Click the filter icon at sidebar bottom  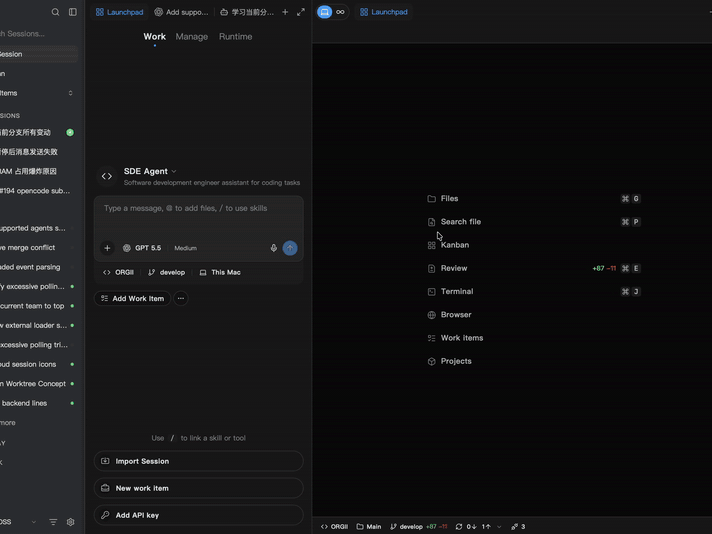[53, 522]
